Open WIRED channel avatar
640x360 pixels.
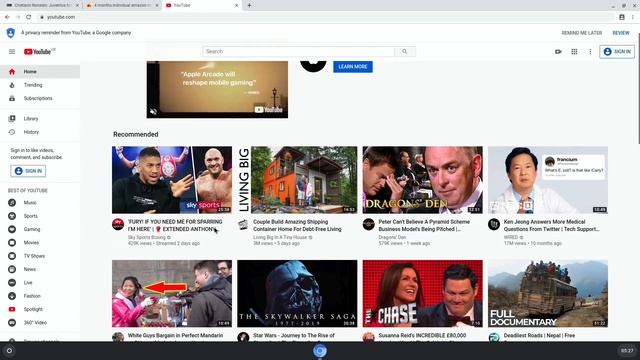point(494,224)
